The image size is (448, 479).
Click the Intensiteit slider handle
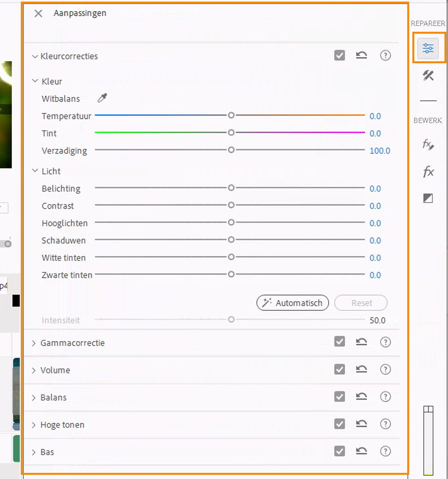pyautogui.click(x=231, y=319)
